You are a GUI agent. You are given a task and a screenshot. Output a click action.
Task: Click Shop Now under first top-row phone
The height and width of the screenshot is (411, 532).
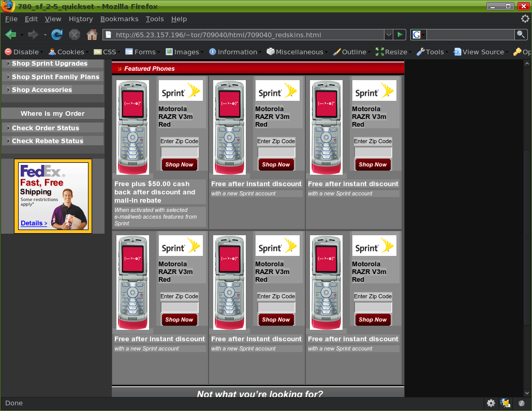[x=179, y=164]
